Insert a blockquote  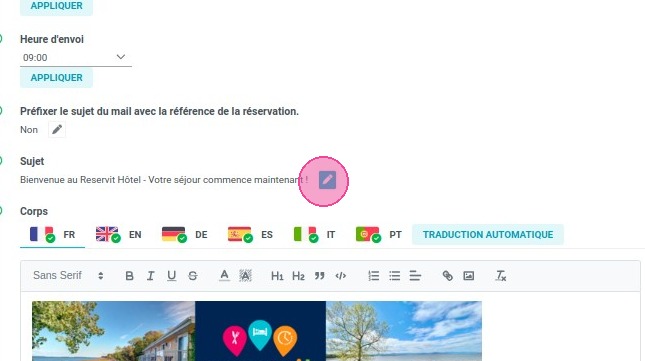(x=320, y=275)
